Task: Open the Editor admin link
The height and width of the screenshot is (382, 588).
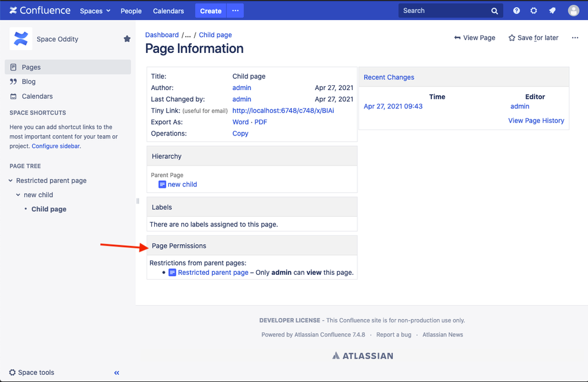Action: [x=520, y=106]
